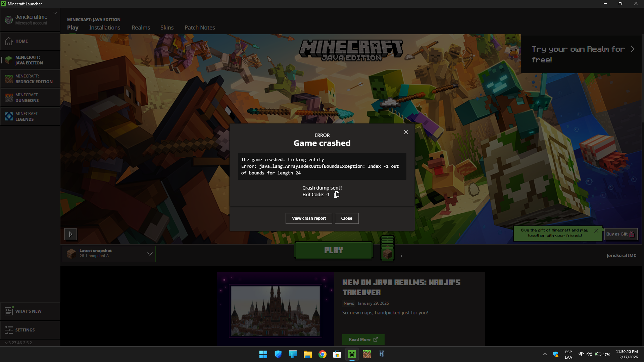Open File Explorer from the taskbar
Viewport: 644px width, 362px height.
pos(308,354)
